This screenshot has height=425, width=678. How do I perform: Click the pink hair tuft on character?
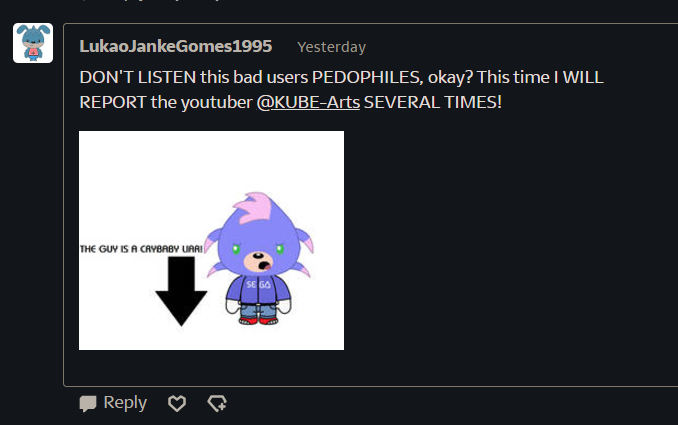pos(252,208)
